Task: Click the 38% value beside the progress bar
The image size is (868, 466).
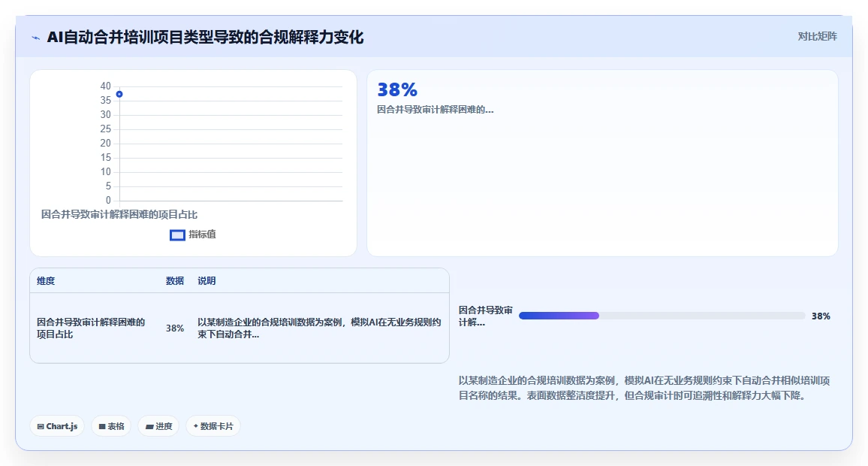Action: tap(821, 316)
